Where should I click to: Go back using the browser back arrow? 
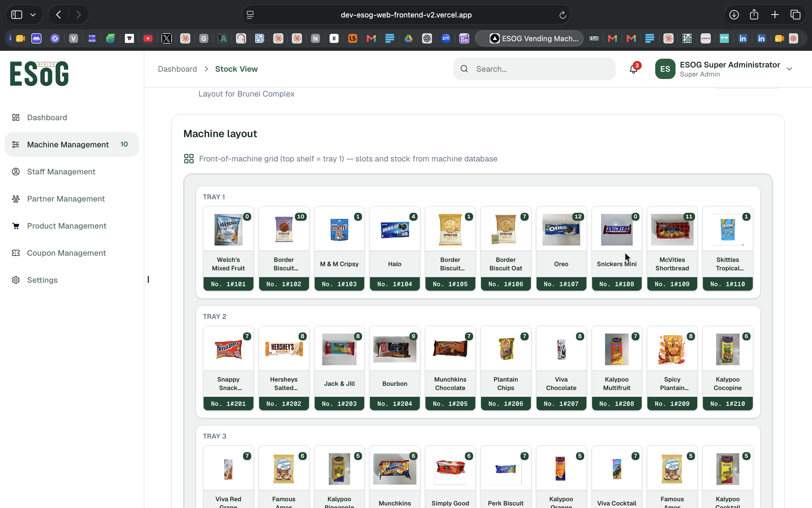coord(59,15)
